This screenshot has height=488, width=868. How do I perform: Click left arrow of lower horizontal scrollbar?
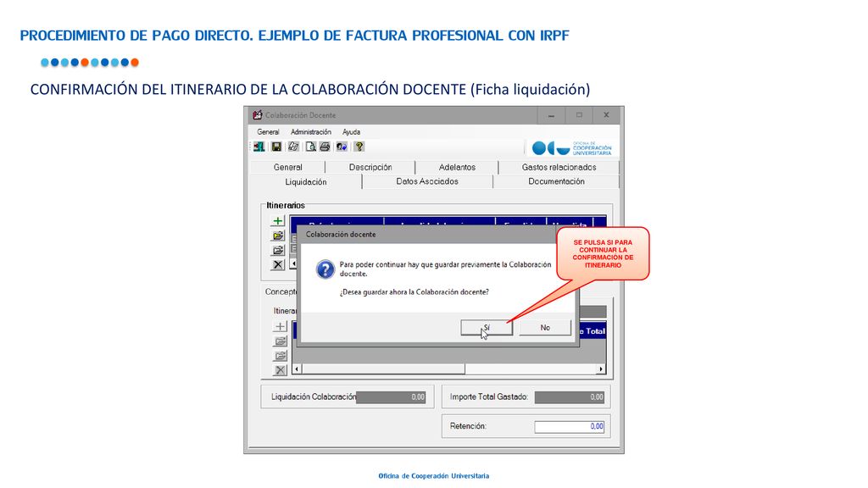coord(297,369)
